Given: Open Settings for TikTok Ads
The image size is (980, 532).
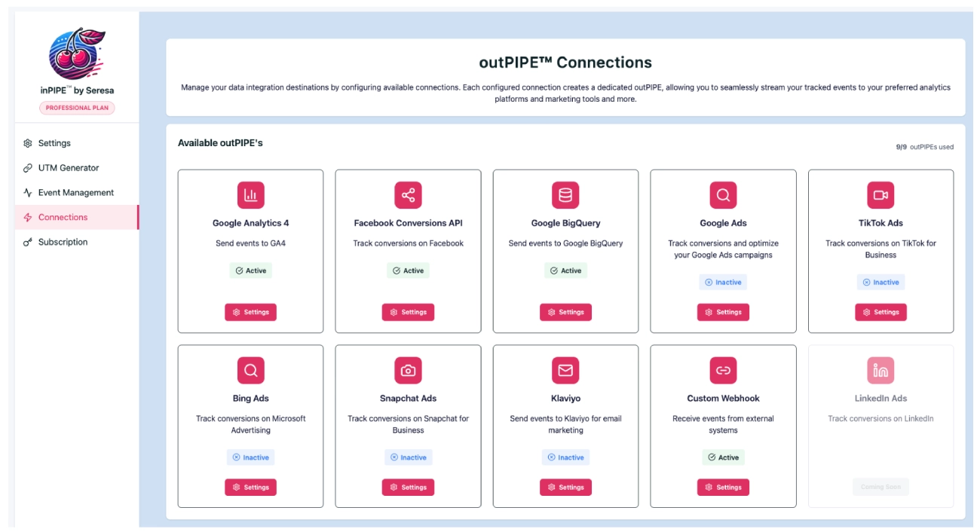Looking at the screenshot, I should coord(880,312).
